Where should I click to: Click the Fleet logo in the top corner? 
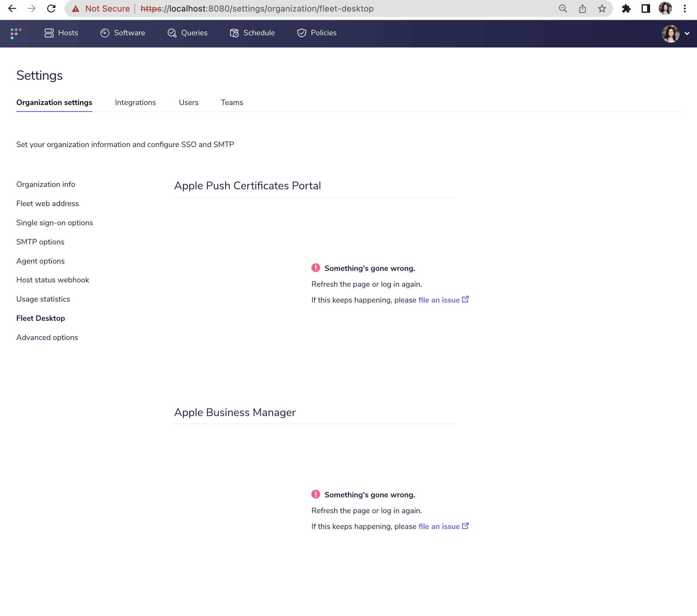coord(15,33)
